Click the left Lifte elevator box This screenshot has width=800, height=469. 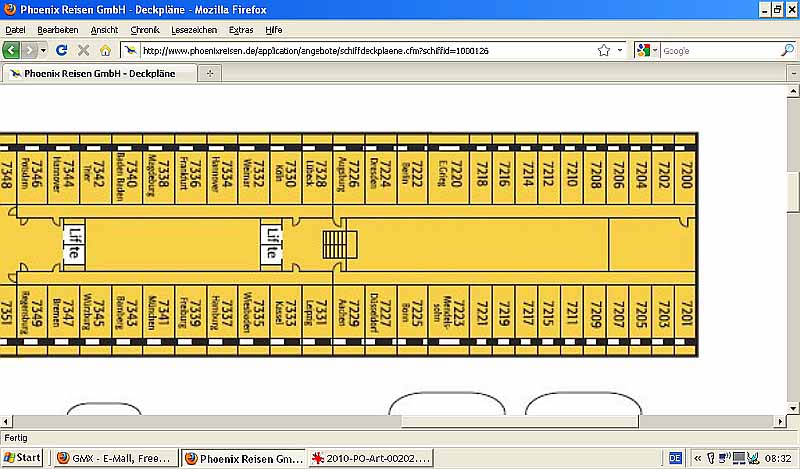tap(74, 244)
